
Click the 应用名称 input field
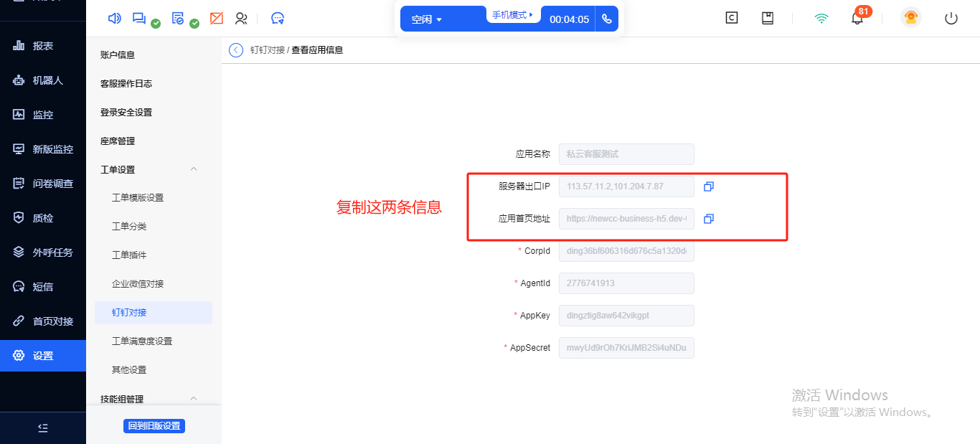[626, 154]
